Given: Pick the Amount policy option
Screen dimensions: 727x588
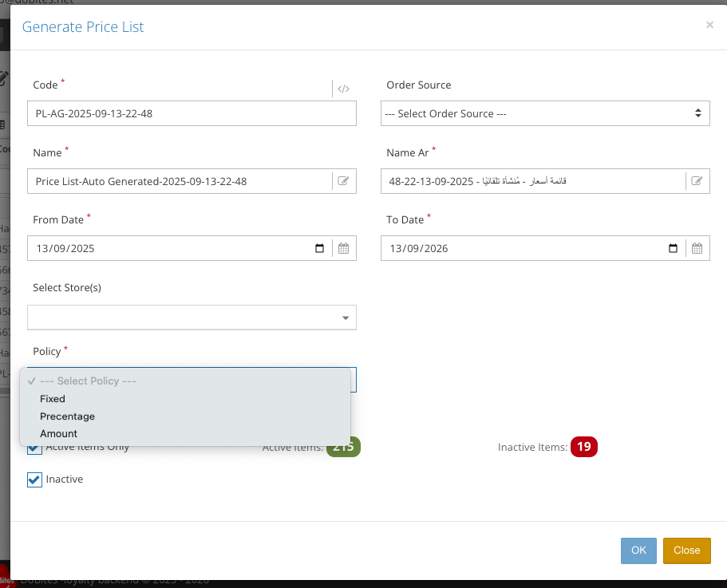Looking at the screenshot, I should tap(58, 434).
